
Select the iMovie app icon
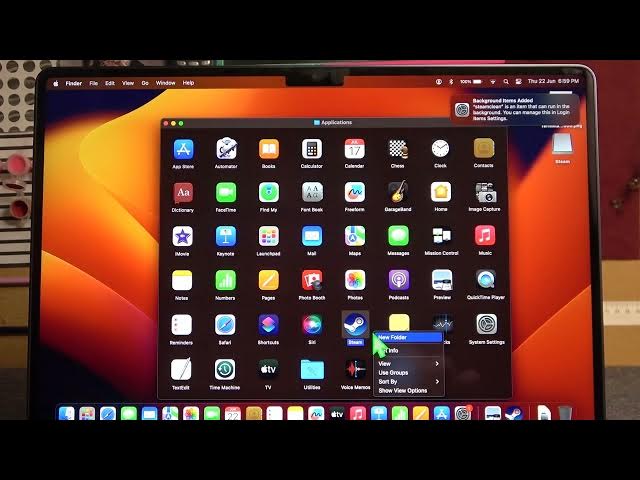(182, 236)
